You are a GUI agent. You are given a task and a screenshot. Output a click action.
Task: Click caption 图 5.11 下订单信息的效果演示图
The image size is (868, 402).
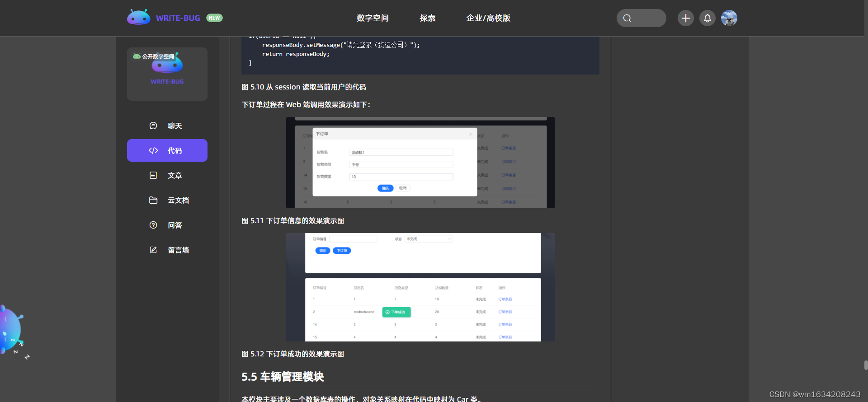click(293, 220)
